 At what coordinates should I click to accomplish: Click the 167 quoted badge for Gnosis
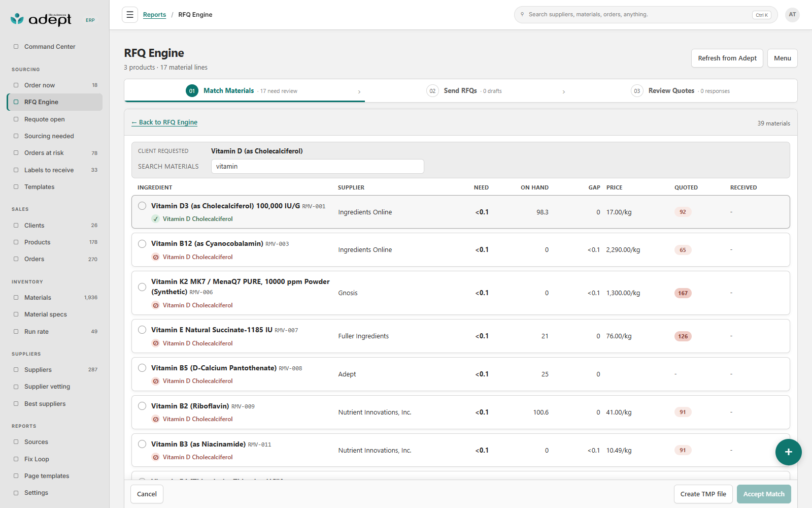coord(683,293)
